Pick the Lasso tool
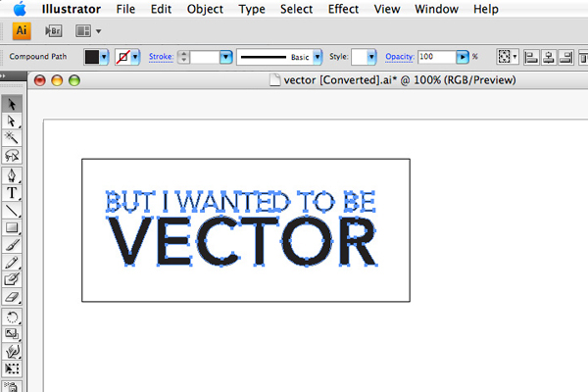 [12, 155]
